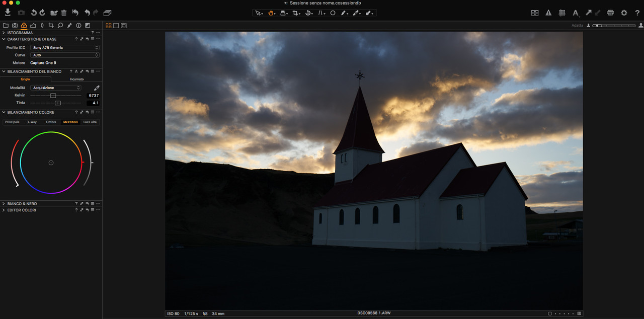Click the Print icon
The height and width of the screenshot is (319, 644).
coord(610,13)
